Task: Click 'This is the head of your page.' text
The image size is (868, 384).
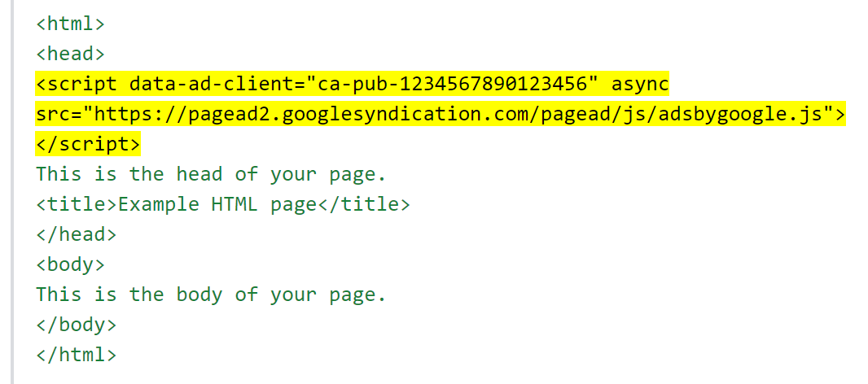Action: point(211,174)
